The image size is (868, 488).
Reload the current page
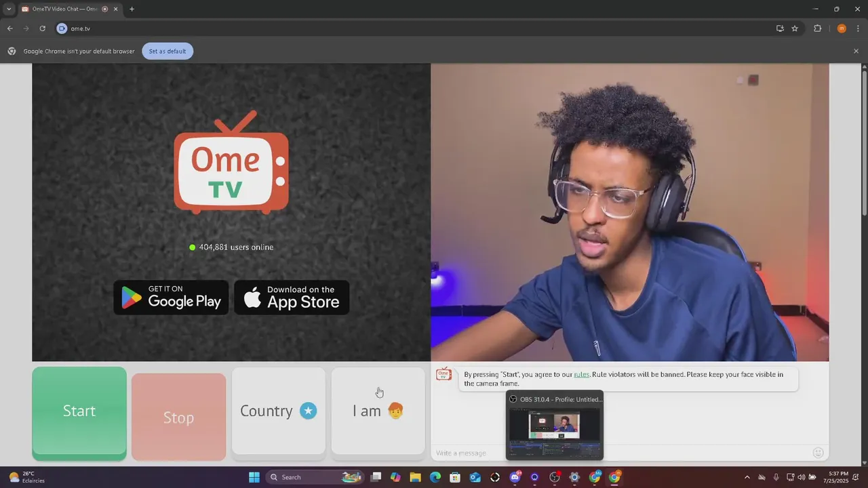coord(42,28)
